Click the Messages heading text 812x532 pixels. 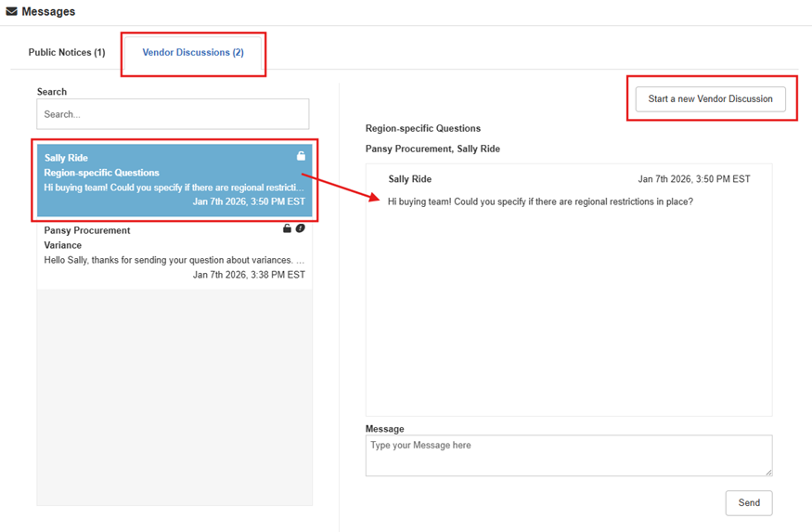48,11
